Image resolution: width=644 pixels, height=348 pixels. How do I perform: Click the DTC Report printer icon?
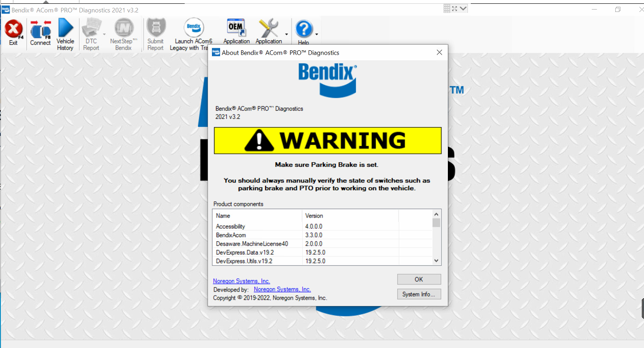tap(91, 29)
